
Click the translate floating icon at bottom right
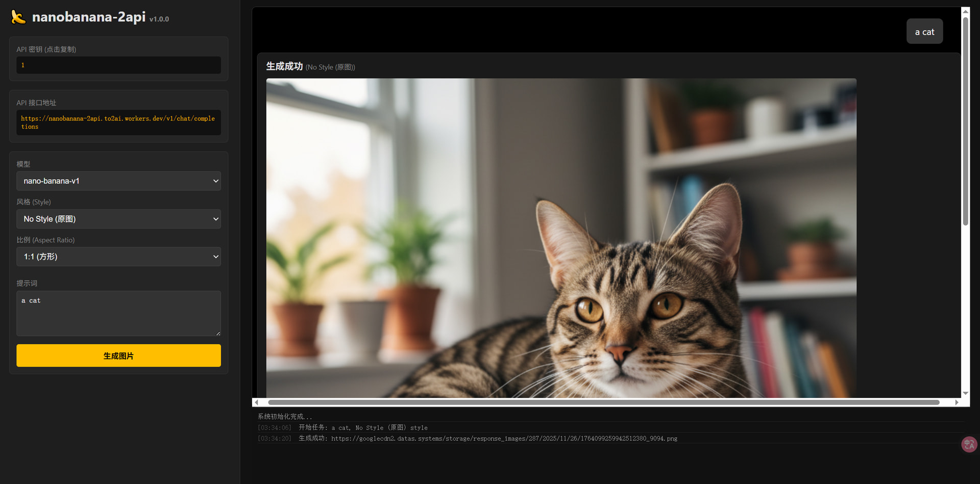tap(969, 444)
